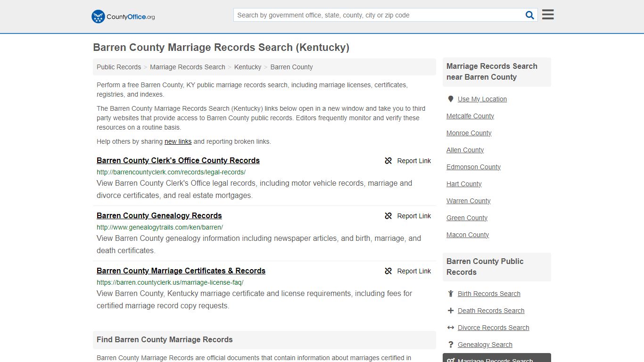This screenshot has width=644, height=362.
Task: Visit barren.countyclerk.us marriage-license-faq URL
Action: (x=170, y=282)
